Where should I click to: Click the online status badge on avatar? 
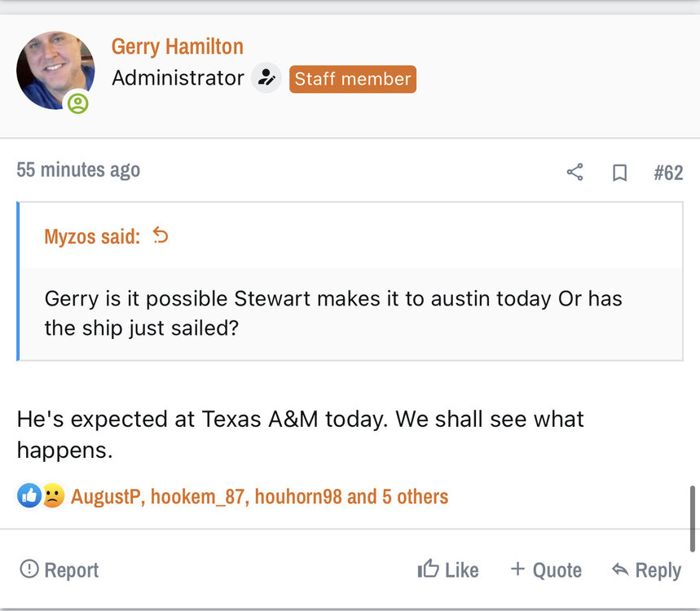point(78,103)
